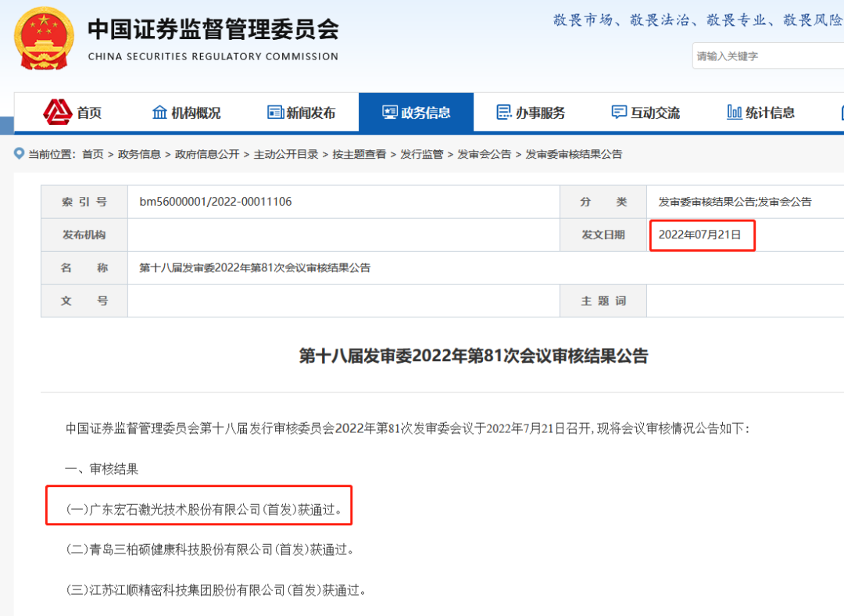This screenshot has width=844, height=616.
Task: Click the 主题词 table label
Action: 603,301
